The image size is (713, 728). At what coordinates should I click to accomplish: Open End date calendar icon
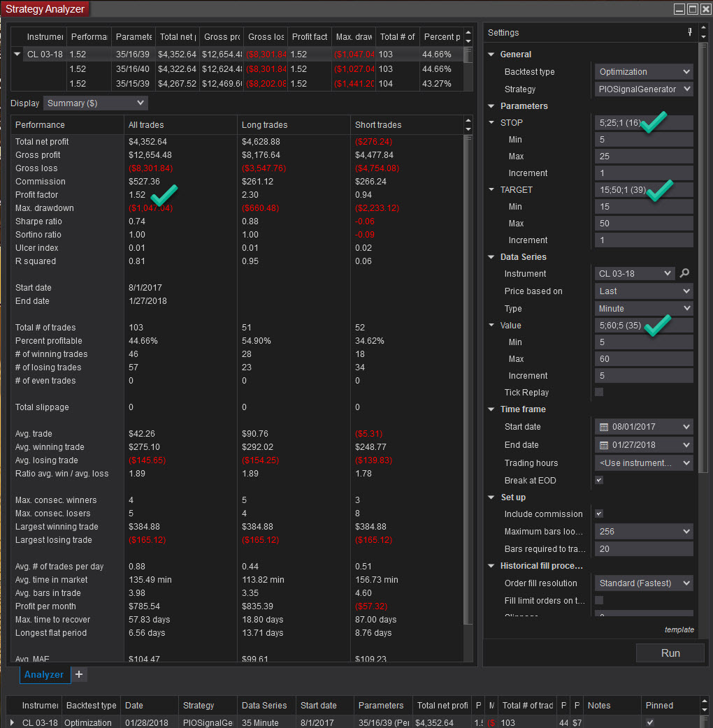click(604, 445)
